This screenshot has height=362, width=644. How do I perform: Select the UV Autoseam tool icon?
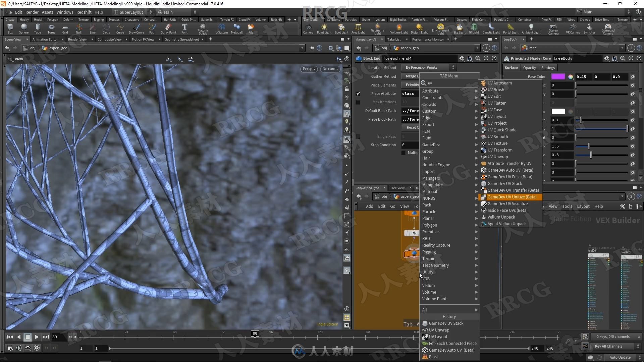pyautogui.click(x=483, y=83)
